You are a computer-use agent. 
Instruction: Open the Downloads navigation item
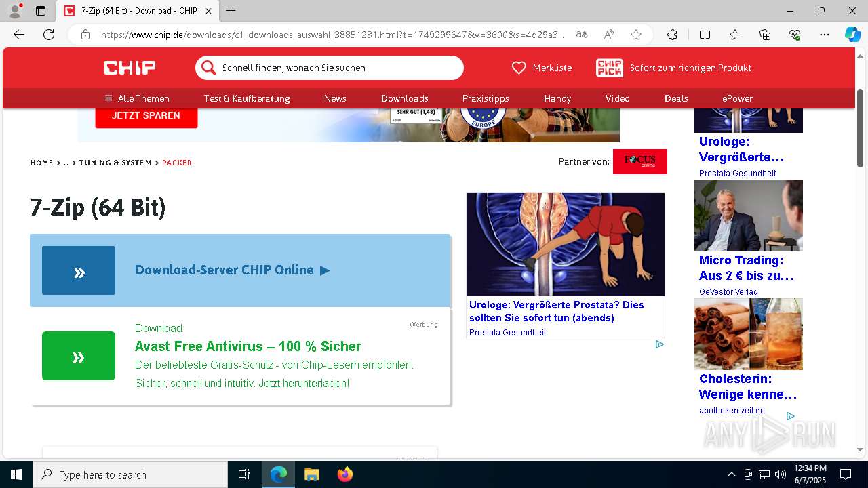pos(405,98)
